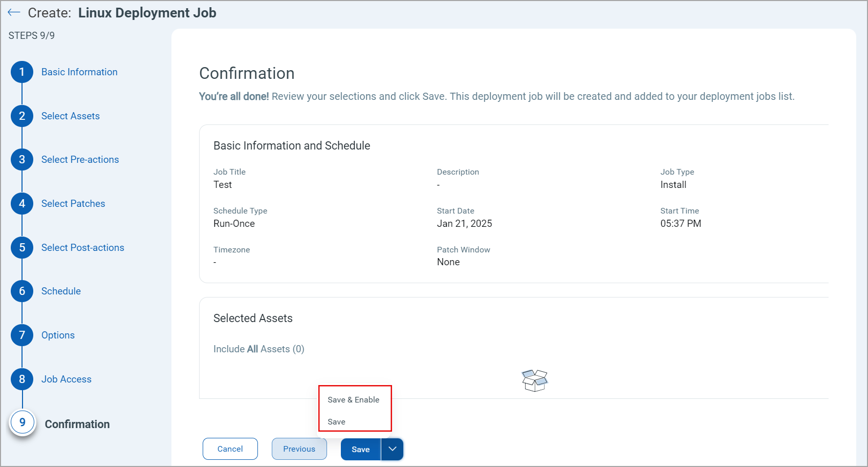The width and height of the screenshot is (868, 467).
Task: Open the Select Patches step
Action: click(x=73, y=204)
